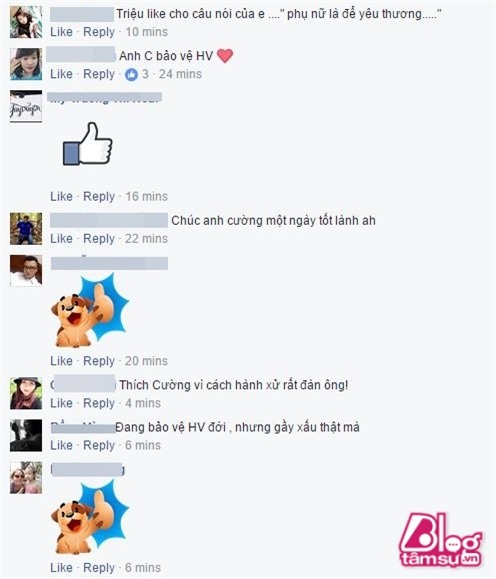Like the 'Đang bảo vệ HV đời' comment
The image size is (496, 579).
61,446
